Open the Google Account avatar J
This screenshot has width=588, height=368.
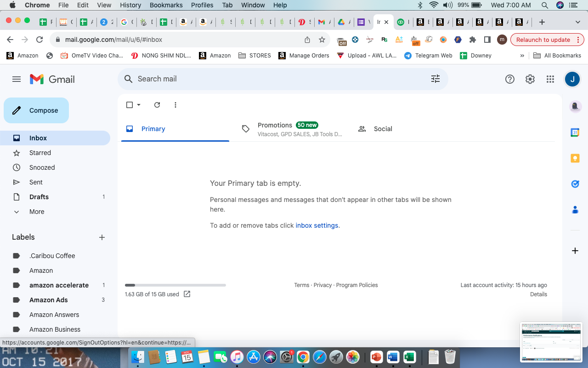[x=572, y=79]
